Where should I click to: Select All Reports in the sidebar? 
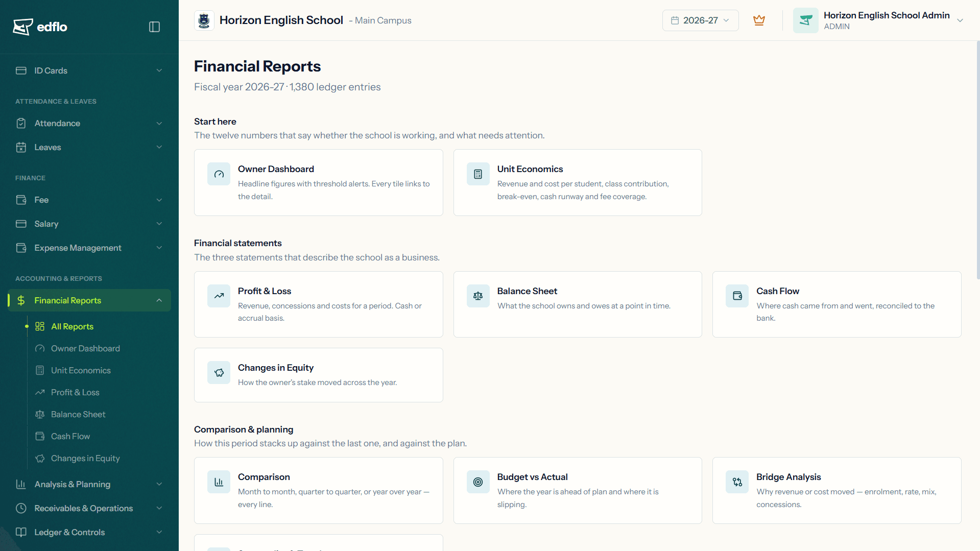pyautogui.click(x=72, y=326)
